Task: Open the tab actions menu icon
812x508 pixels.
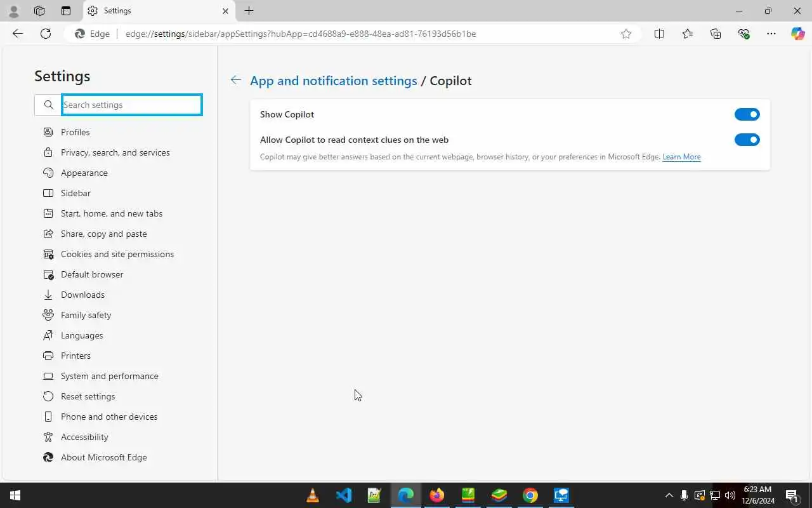Action: tap(66, 11)
